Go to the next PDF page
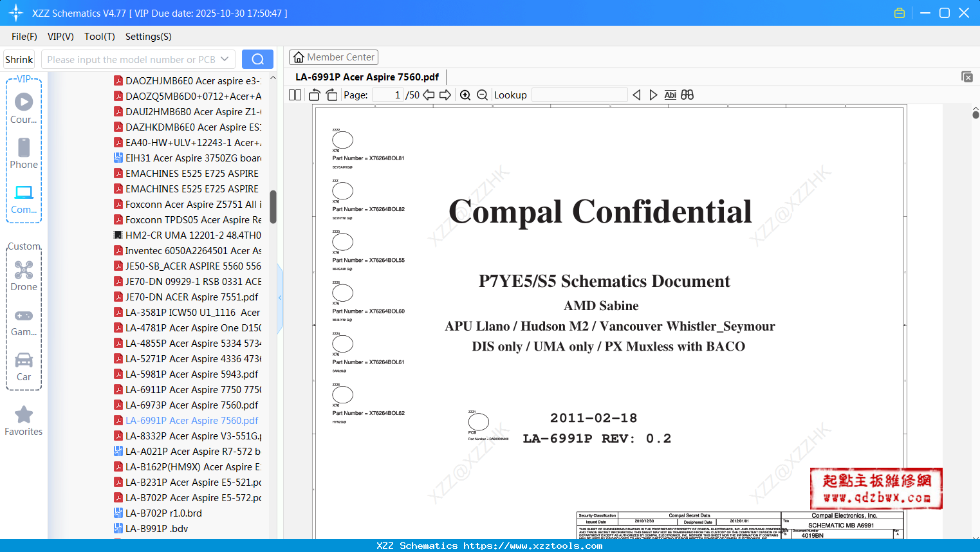Screen dimensions: 980x552 point(445,95)
